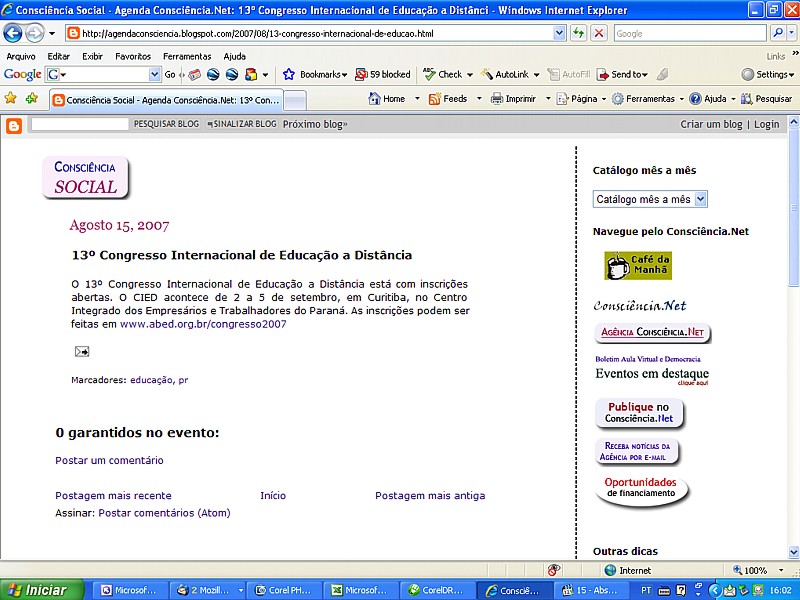Click in the Blogger search blog field
This screenshot has width=800, height=600.
(x=80, y=125)
